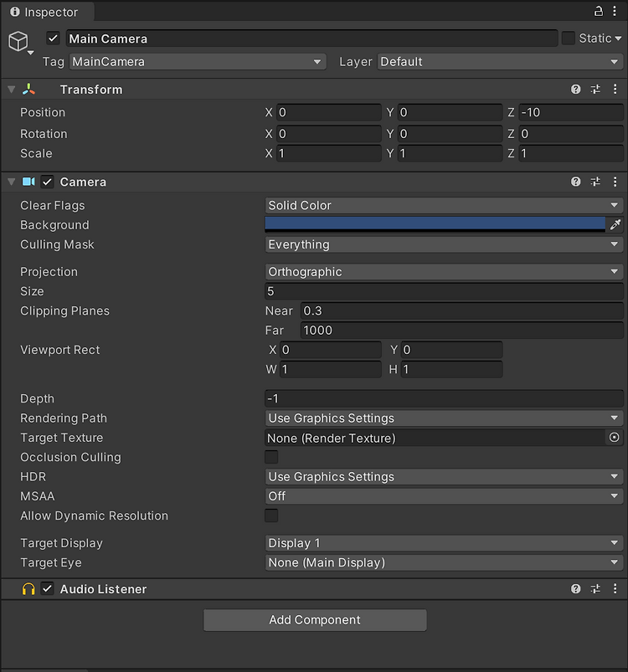Open the GameObject icon dropdown arrow
This screenshot has height=672, width=628.
point(31,53)
